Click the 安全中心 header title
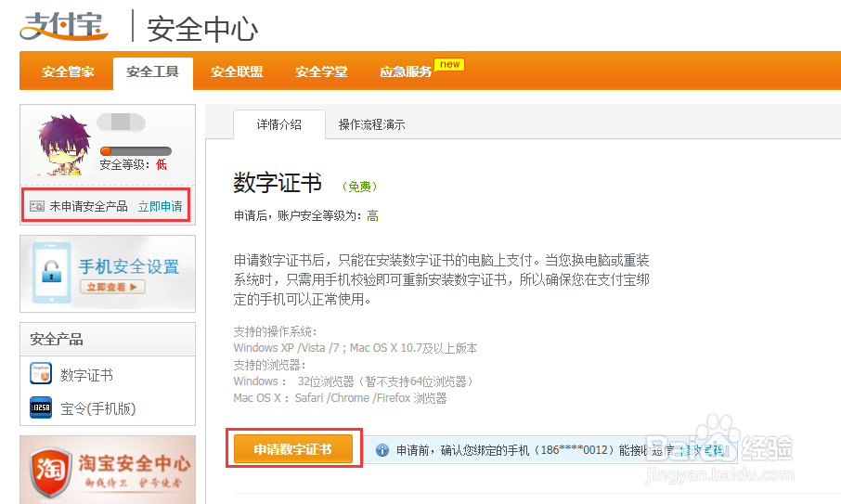This screenshot has width=841, height=504. point(202,29)
